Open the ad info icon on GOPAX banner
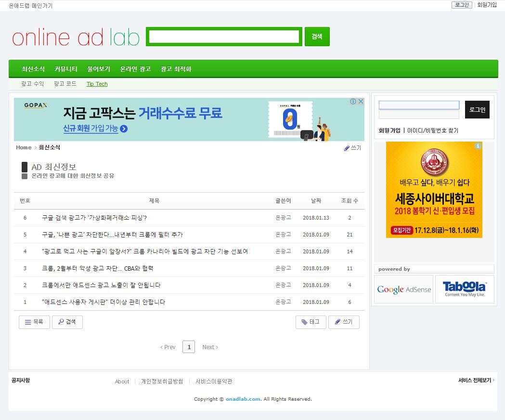 tap(353, 101)
